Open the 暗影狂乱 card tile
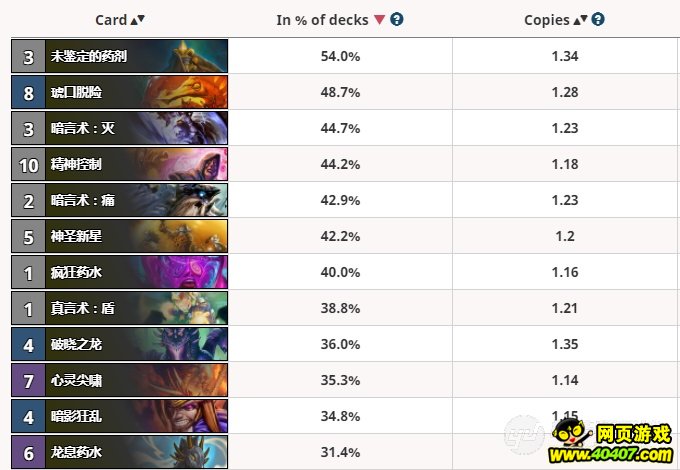Viewport: 680px width, 470px height. (119, 416)
